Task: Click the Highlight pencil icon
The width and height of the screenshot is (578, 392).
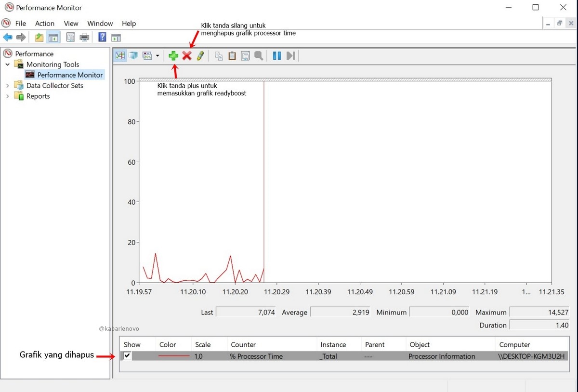Action: (200, 56)
